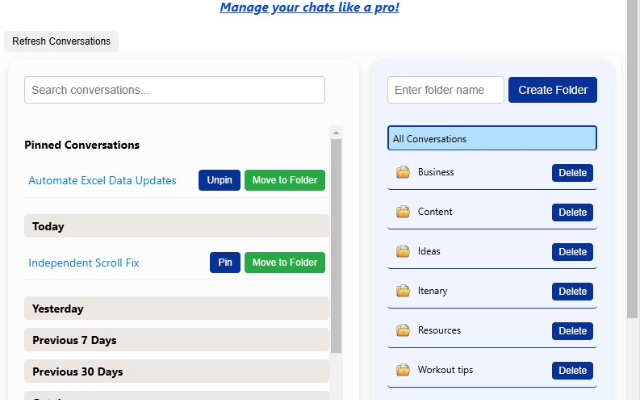Expand the Today section header
The width and height of the screenshot is (640, 400).
click(176, 226)
